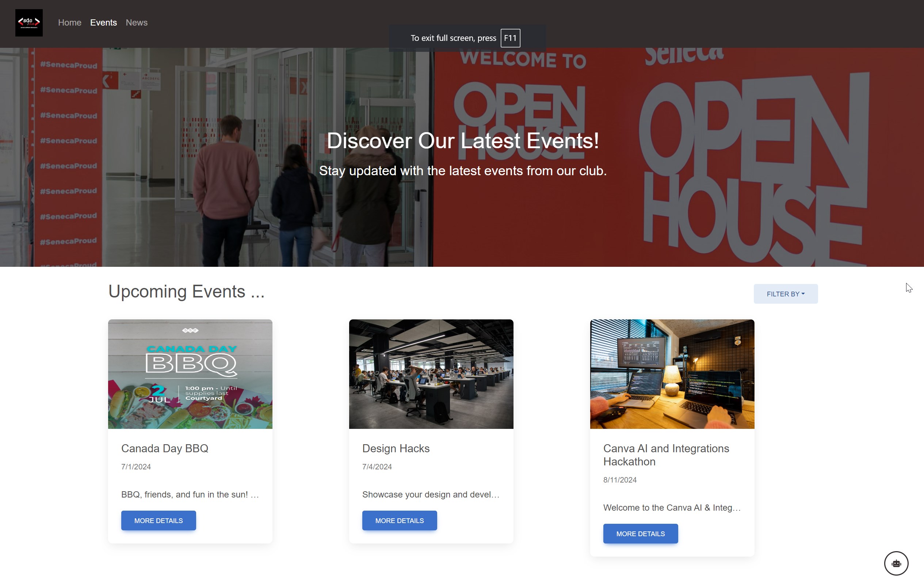Click the Canada Day BBQ title
The width and height of the screenshot is (924, 584).
click(x=165, y=448)
